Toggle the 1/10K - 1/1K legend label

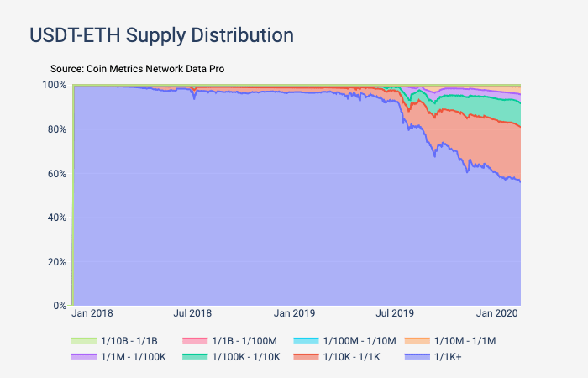point(346,358)
